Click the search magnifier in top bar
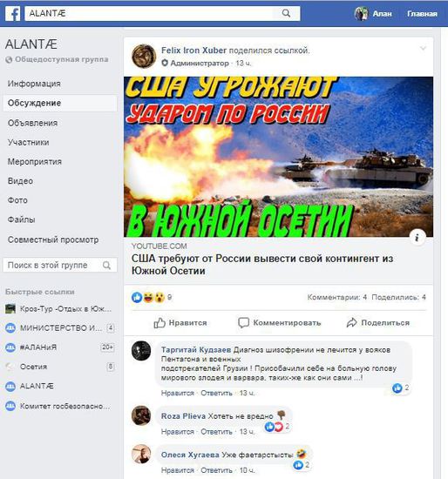Screen dimensions: 448x479 [x=286, y=13]
